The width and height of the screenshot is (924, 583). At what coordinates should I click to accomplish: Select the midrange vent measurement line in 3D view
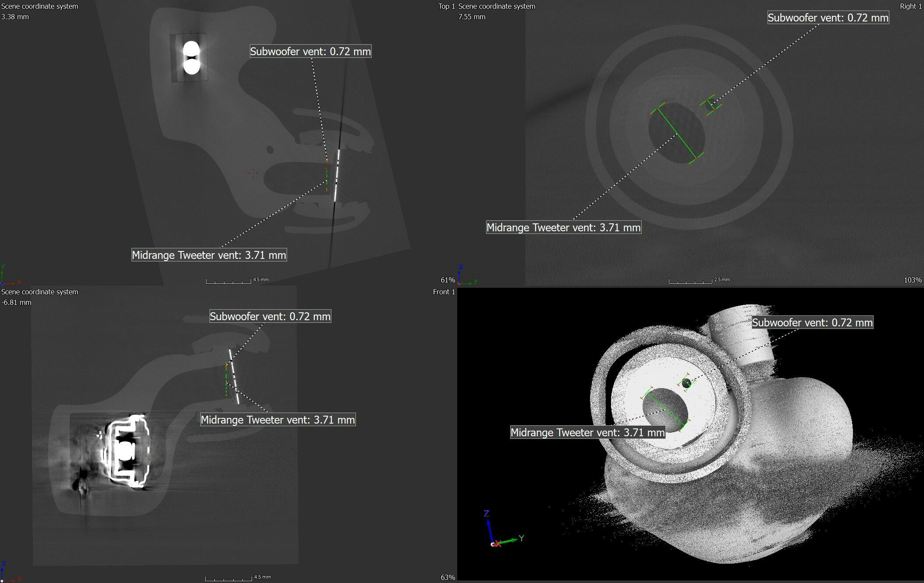665,410
